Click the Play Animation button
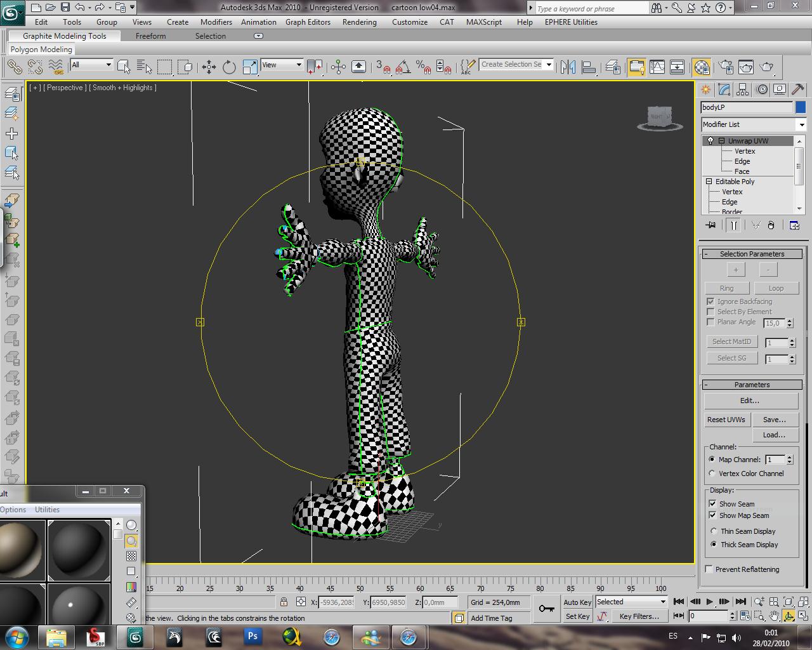The image size is (812, 650). (709, 602)
